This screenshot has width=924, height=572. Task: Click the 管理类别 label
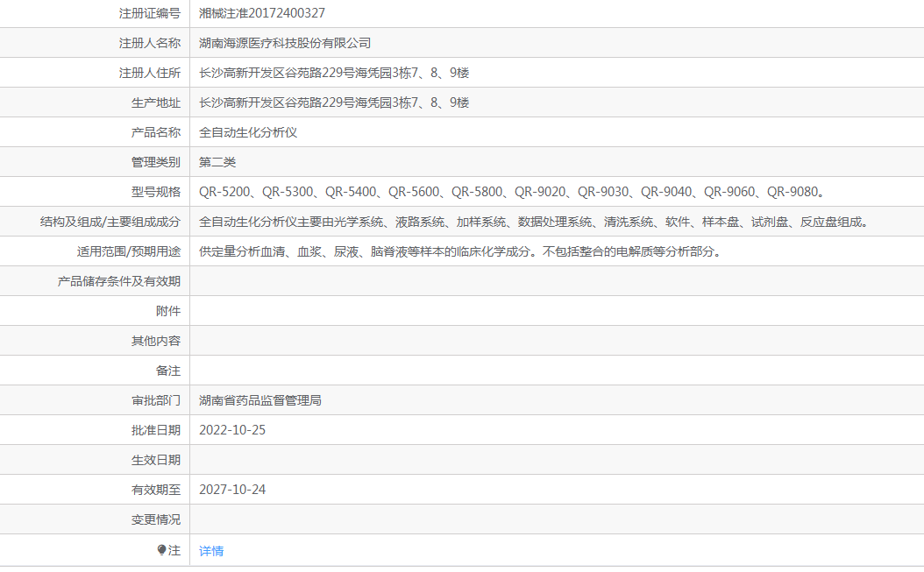click(x=155, y=162)
